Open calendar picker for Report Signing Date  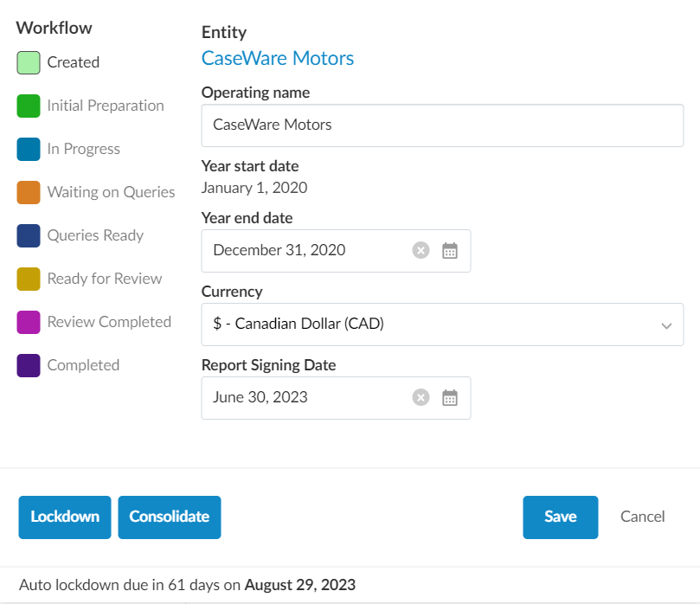coord(449,398)
